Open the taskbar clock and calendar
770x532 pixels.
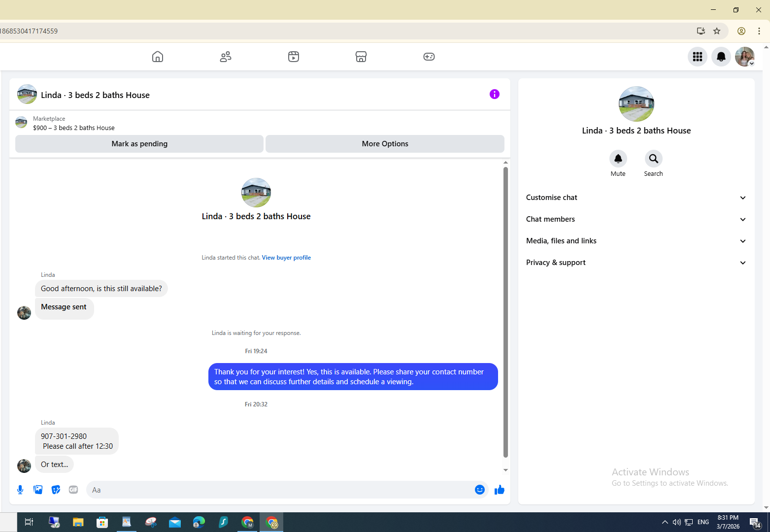(x=728, y=522)
